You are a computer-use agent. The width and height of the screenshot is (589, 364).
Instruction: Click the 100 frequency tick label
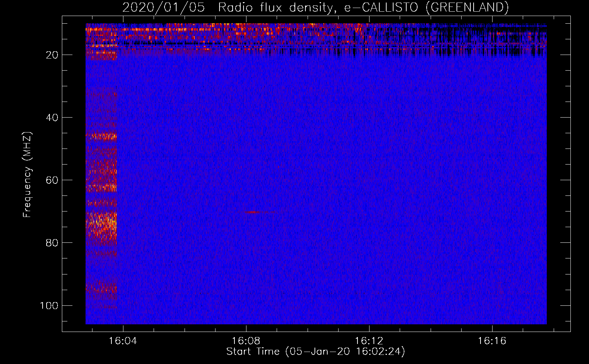tap(49, 305)
